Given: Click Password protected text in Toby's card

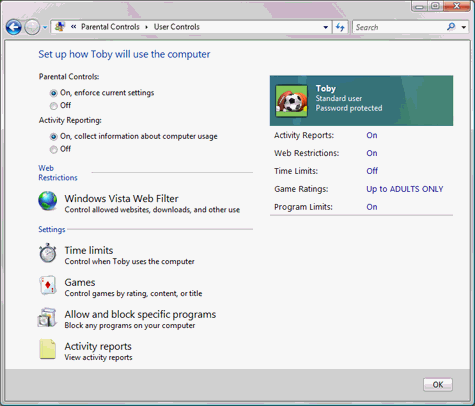Looking at the screenshot, I should pos(349,108).
